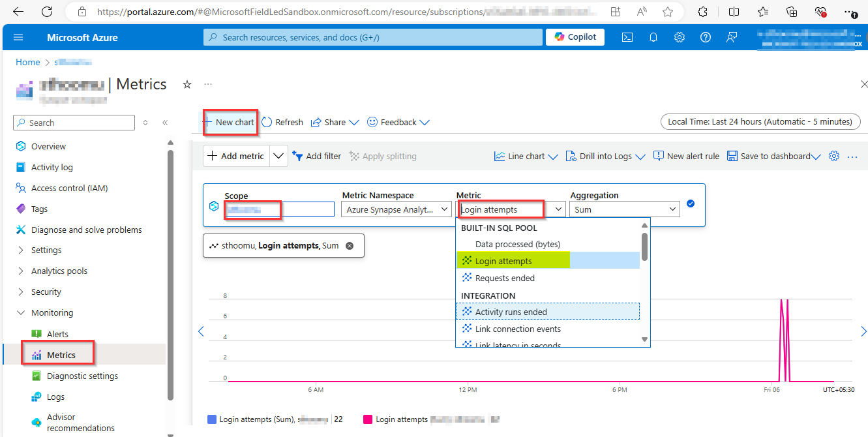Open Tags in the left menu
This screenshot has width=868, height=437.
point(40,209)
